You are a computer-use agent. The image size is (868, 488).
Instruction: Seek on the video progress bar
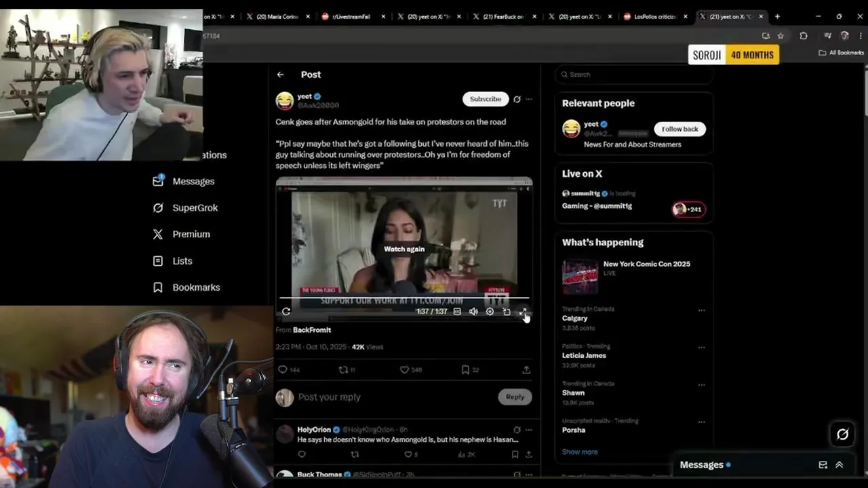pos(404,298)
